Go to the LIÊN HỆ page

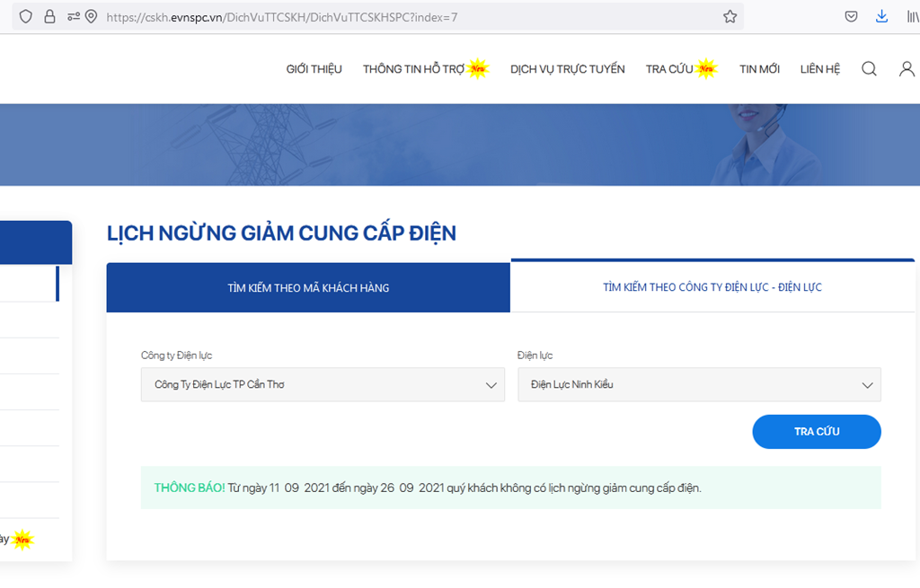819,69
